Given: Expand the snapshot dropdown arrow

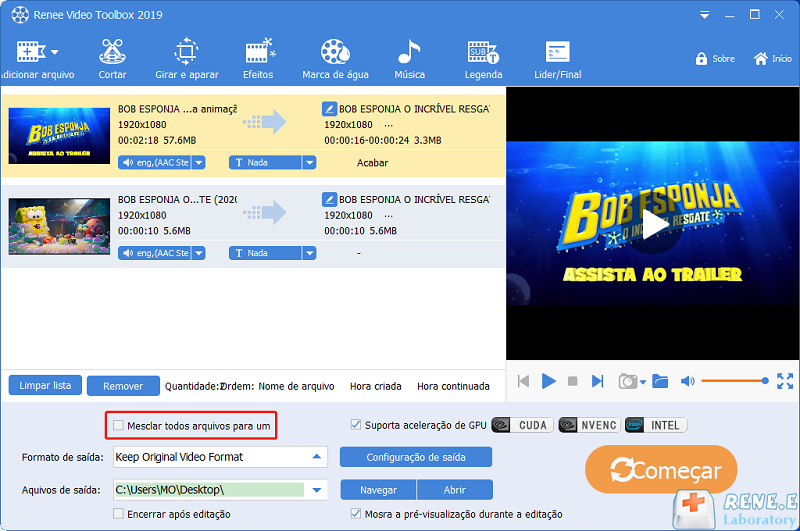Looking at the screenshot, I should tap(643, 382).
